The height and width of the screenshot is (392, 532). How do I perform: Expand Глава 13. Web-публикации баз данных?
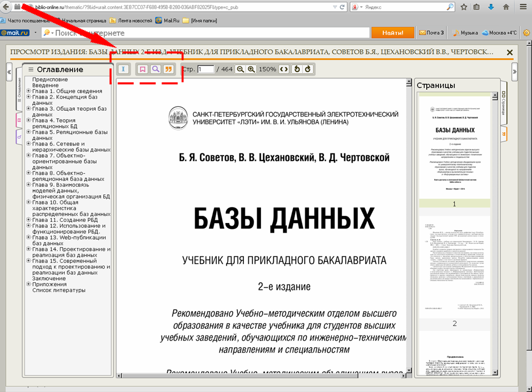(x=29, y=237)
